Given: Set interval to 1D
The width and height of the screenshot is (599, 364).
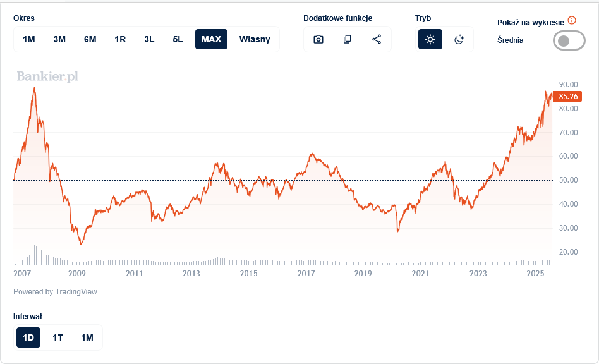Looking at the screenshot, I should point(28,337).
